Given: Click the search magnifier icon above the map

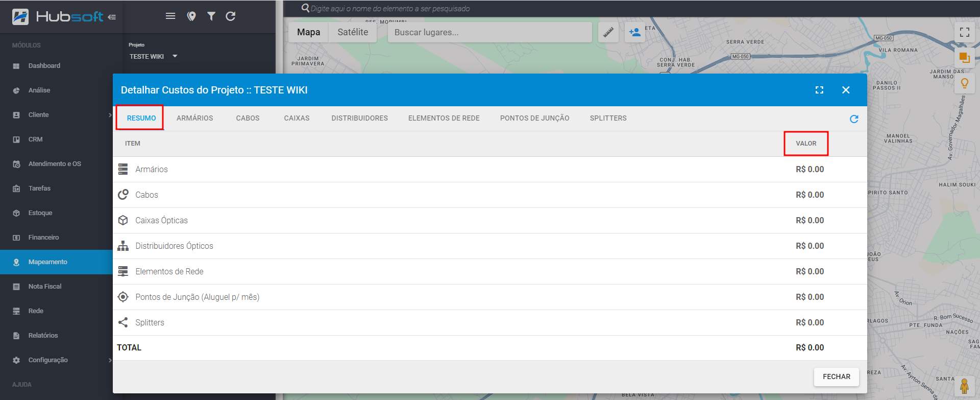Looking at the screenshot, I should (x=305, y=8).
